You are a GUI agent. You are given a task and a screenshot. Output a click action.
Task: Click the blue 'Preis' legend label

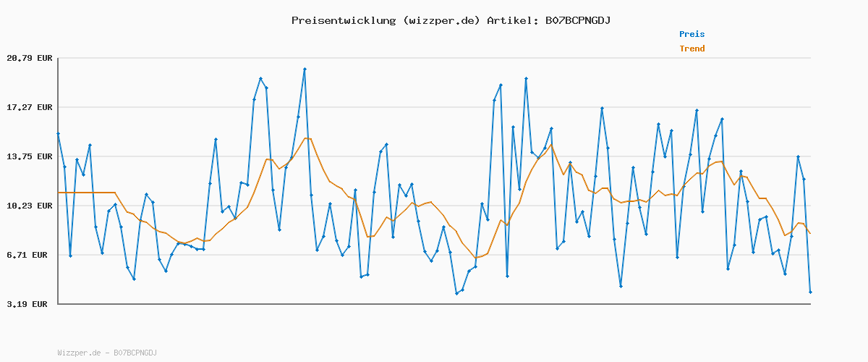[692, 34]
